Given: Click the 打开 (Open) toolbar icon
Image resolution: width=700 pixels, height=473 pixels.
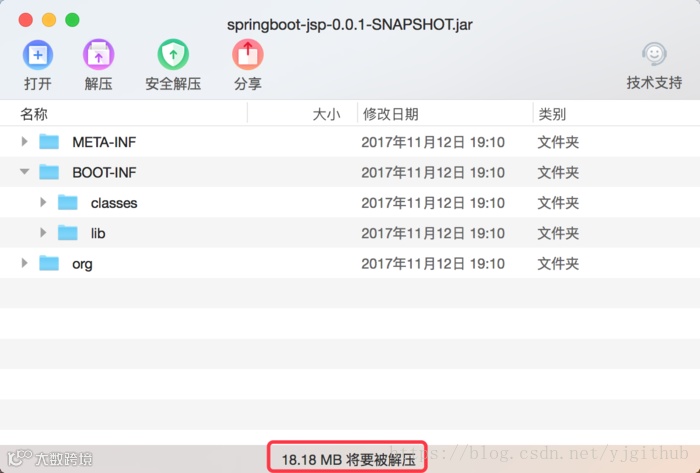Looking at the screenshot, I should click(38, 55).
